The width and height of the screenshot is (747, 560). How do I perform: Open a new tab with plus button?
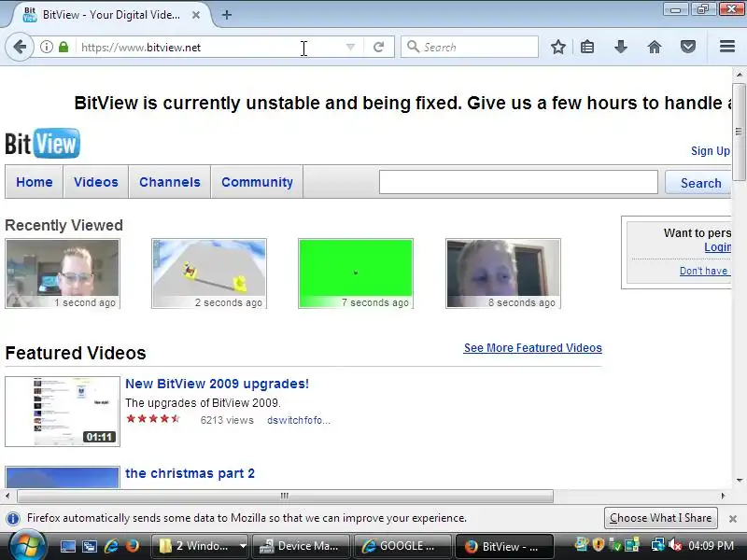pyautogui.click(x=227, y=15)
